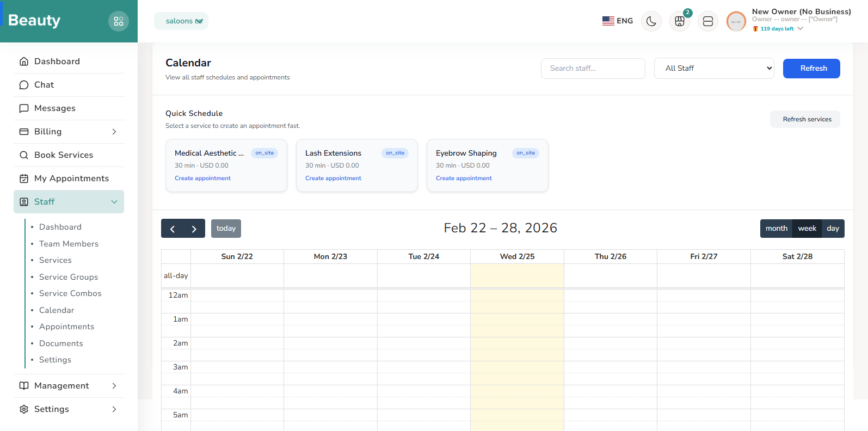Switch calendar to day view
Image resolution: width=868 pixels, height=431 pixels.
[833, 229]
